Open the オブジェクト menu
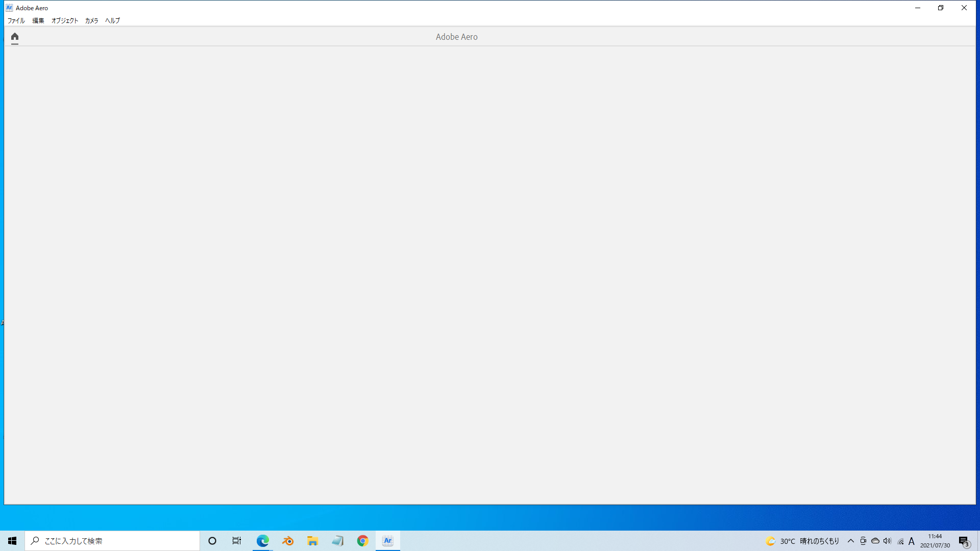This screenshot has width=980, height=551. [65, 21]
